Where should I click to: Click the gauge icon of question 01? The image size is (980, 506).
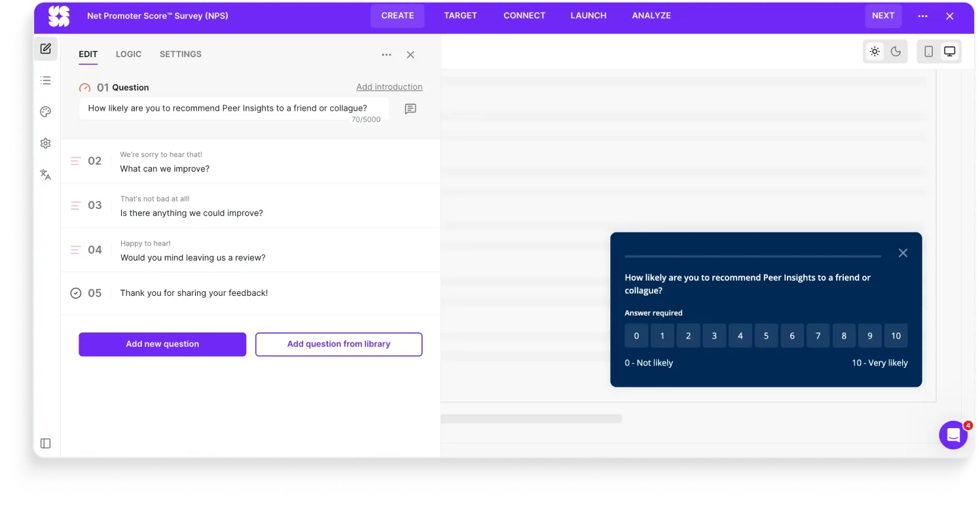pyautogui.click(x=85, y=88)
